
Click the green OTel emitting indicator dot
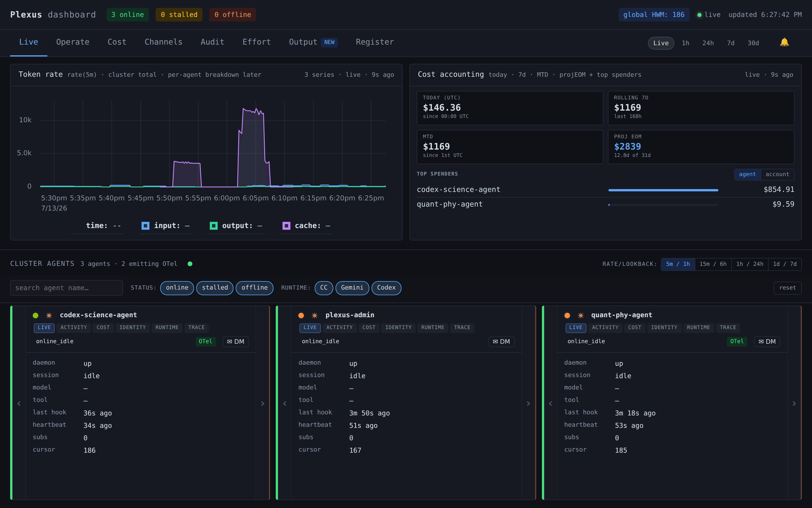point(190,264)
